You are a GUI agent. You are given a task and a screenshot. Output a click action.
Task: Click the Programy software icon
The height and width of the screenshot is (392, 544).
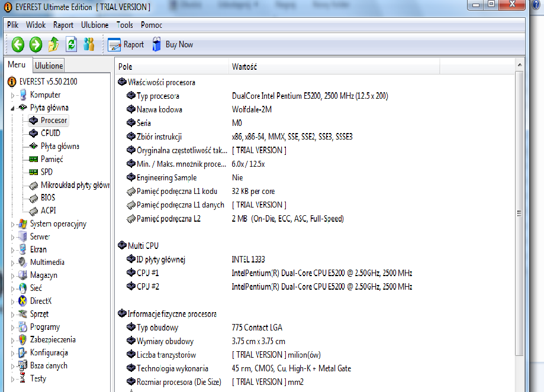(x=22, y=327)
